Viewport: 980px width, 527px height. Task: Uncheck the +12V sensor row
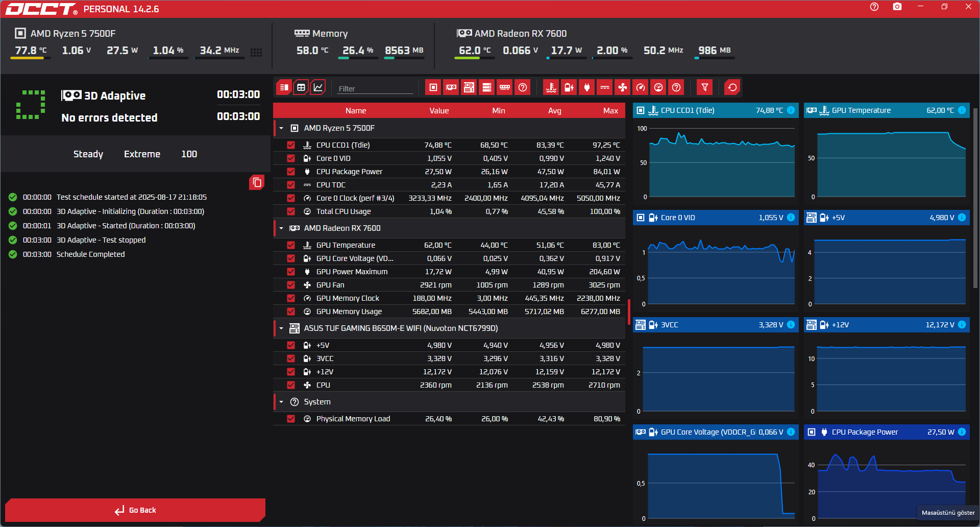[x=291, y=372]
